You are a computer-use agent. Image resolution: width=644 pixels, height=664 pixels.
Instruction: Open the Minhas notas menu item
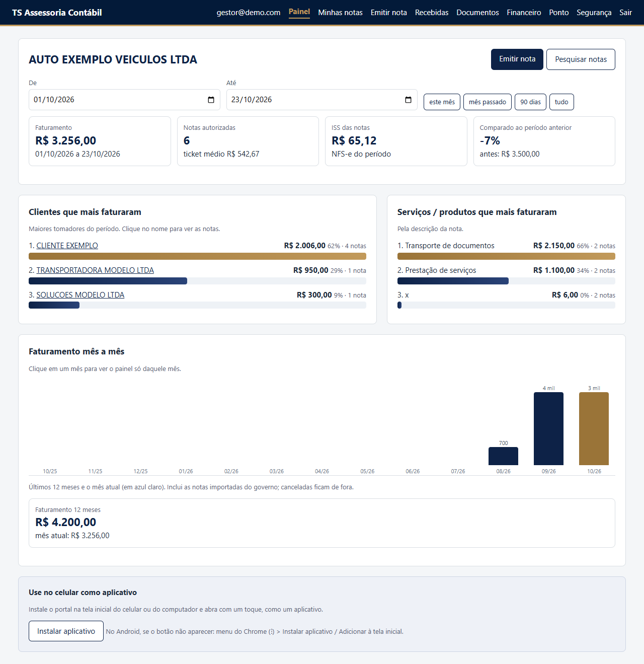(340, 13)
